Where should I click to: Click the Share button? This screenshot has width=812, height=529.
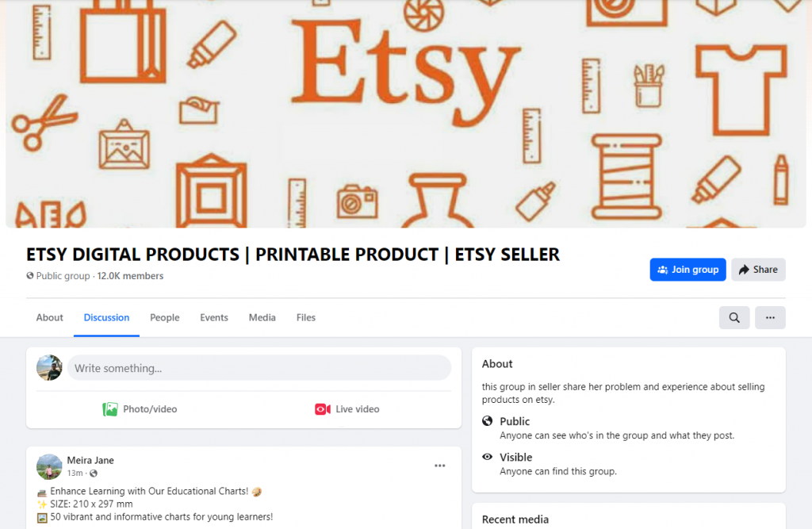pyautogui.click(x=758, y=269)
